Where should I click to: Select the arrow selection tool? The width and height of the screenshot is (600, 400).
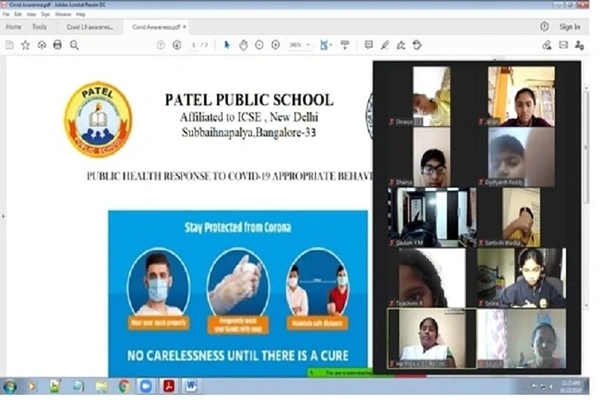pyautogui.click(x=228, y=45)
